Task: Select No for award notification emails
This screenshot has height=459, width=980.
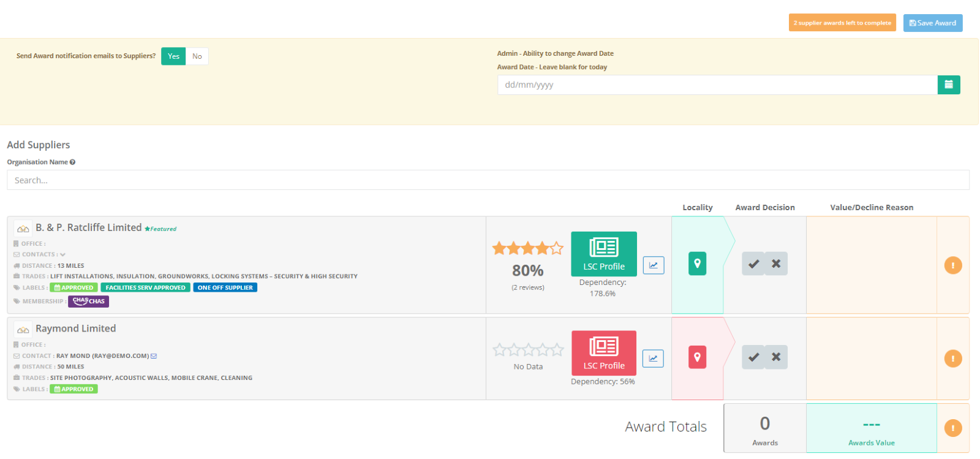Action: 197,56
